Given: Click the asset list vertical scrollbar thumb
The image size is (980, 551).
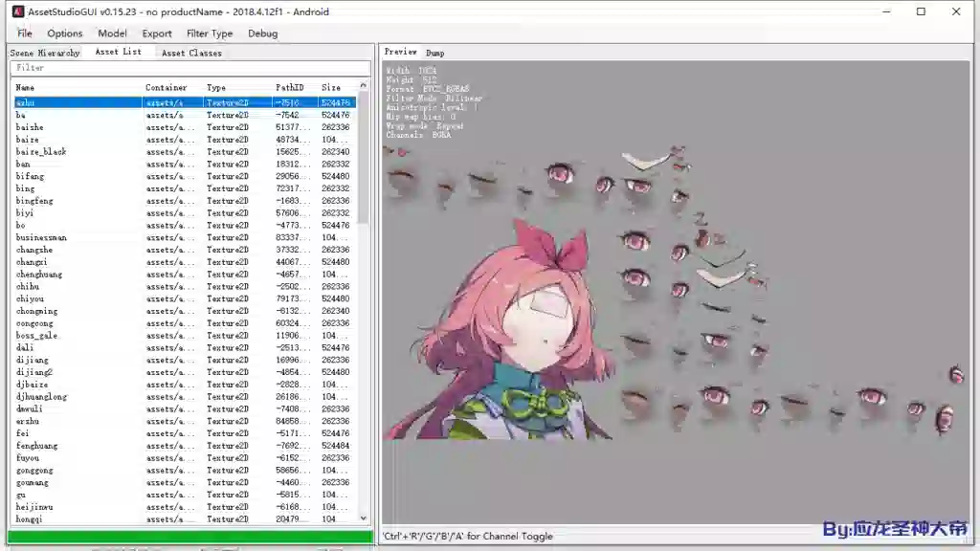Looking at the screenshot, I should pos(363,158).
